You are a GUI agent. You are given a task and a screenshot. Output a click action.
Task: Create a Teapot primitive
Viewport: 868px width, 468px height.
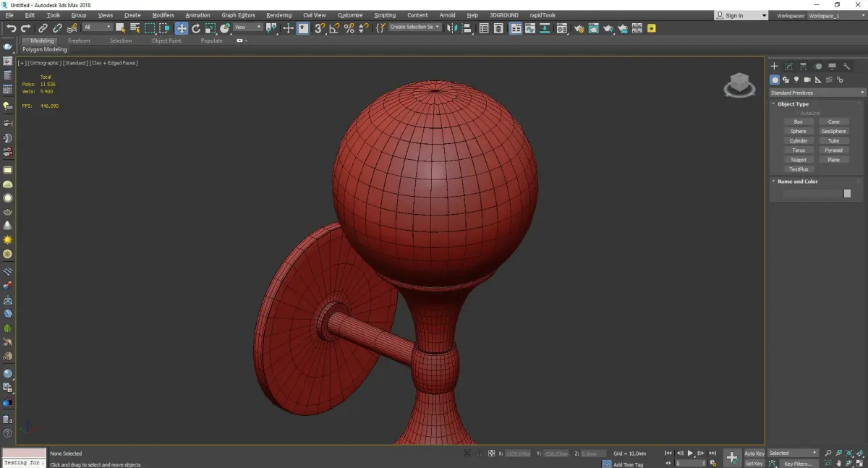[x=799, y=160]
